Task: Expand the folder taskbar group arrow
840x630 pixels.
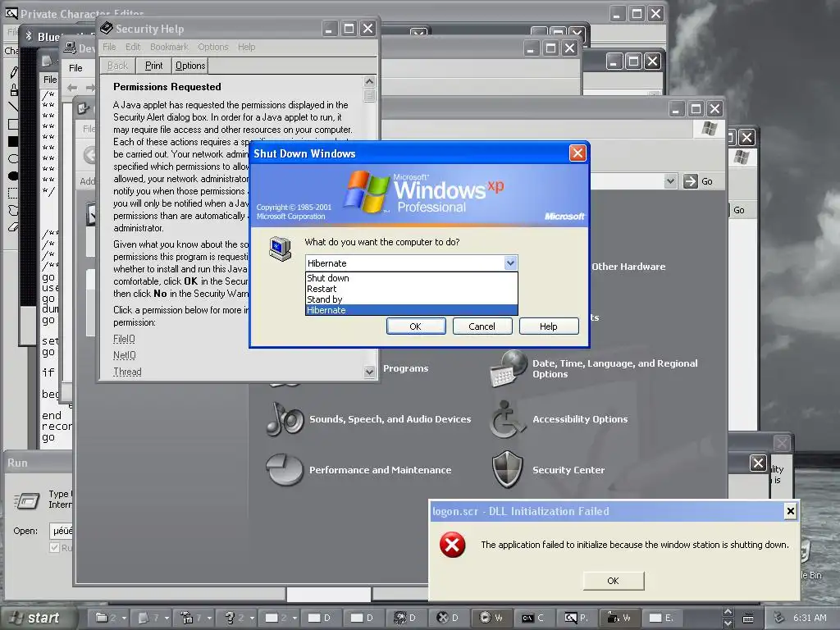Action: pos(125,619)
